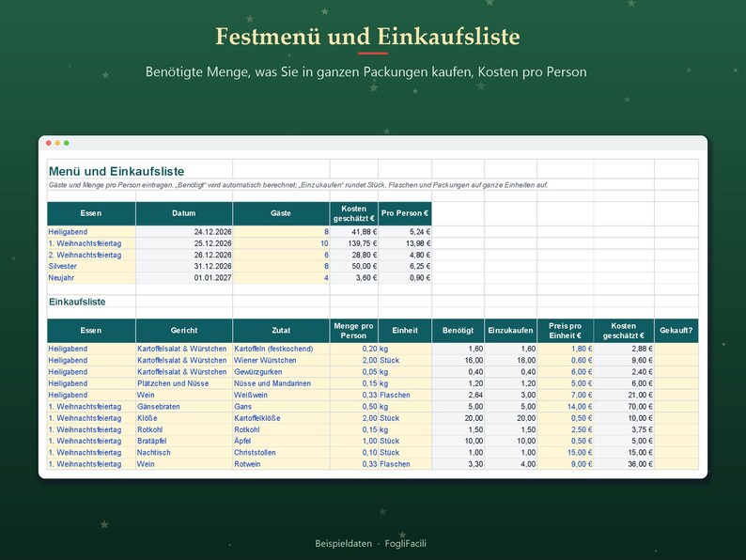Screen dimensions: 746x560
Task: Select the 'Wiener Würstchen' ingredient cell
Action: (281, 361)
